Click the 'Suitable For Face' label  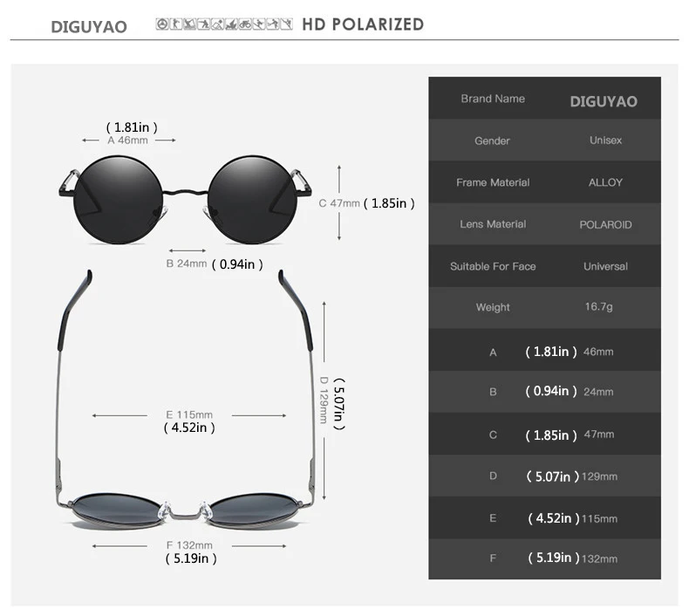coord(493,266)
